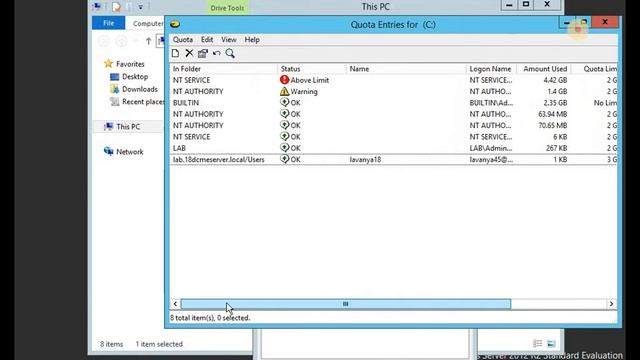Image resolution: width=640 pixels, height=360 pixels.
Task: Sort by the Quota Limit column header
Action: click(x=594, y=69)
